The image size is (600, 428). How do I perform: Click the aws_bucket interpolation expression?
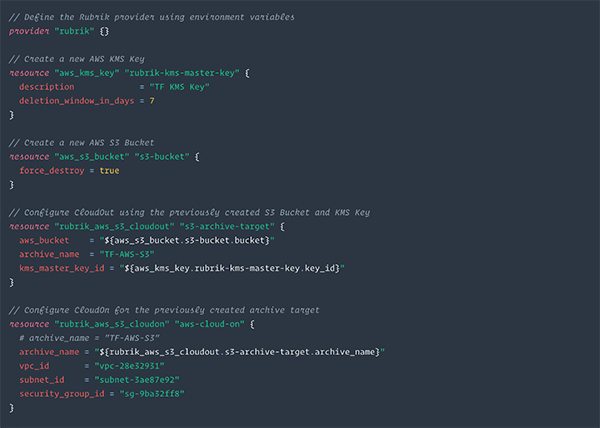[187, 240]
